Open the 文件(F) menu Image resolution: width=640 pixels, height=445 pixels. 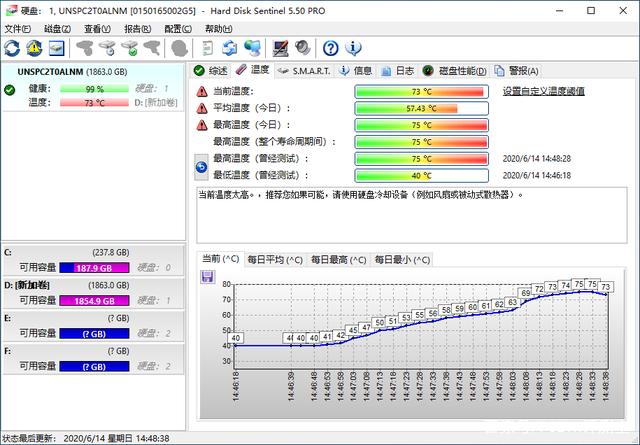(x=18, y=29)
